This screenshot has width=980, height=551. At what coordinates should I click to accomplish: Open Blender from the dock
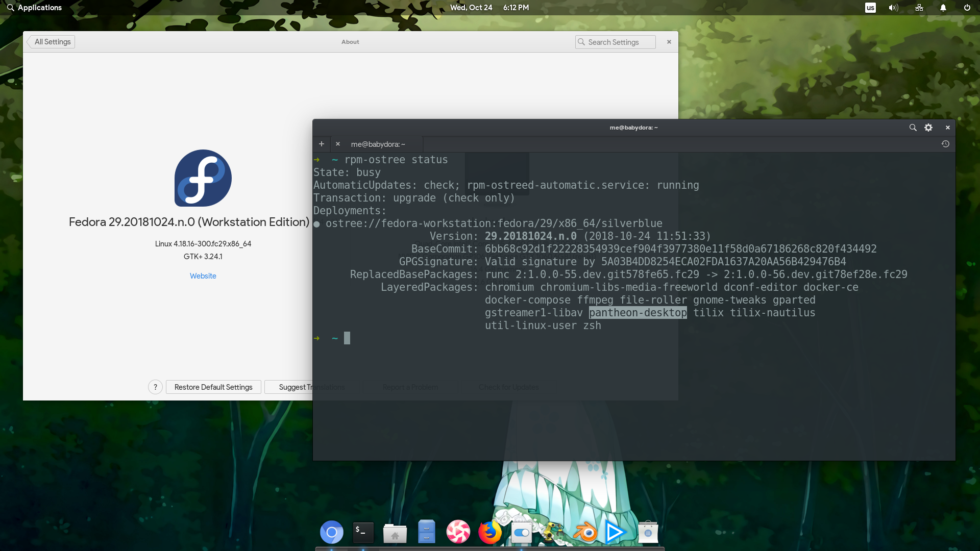pyautogui.click(x=585, y=533)
